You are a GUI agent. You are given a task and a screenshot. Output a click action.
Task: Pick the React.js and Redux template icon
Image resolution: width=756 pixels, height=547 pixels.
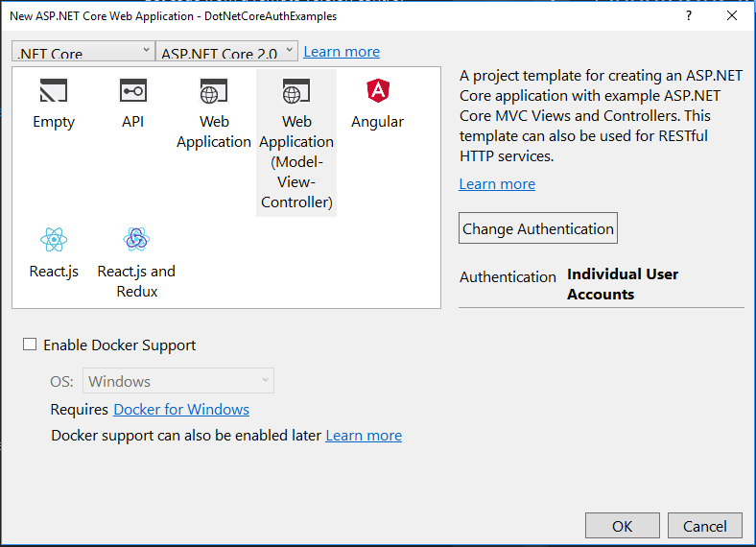[x=136, y=239]
